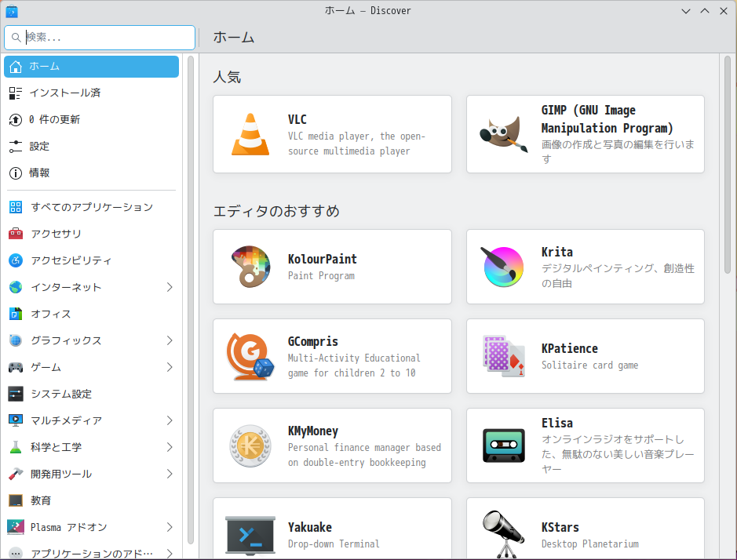Select the アクセサリ category label

point(56,234)
